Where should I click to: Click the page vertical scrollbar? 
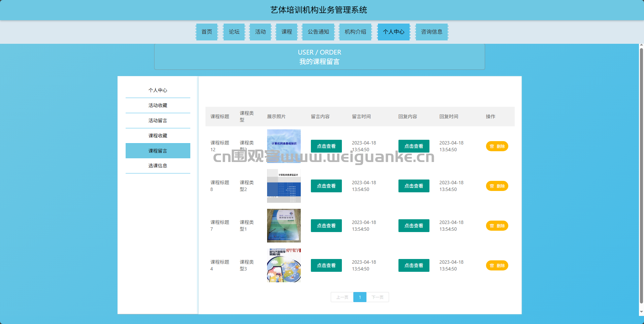(641, 176)
